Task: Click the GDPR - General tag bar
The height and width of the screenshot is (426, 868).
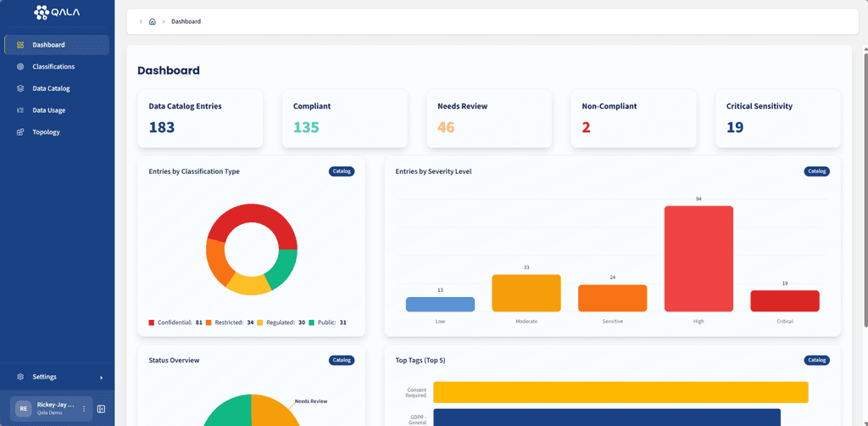Action: [607, 418]
